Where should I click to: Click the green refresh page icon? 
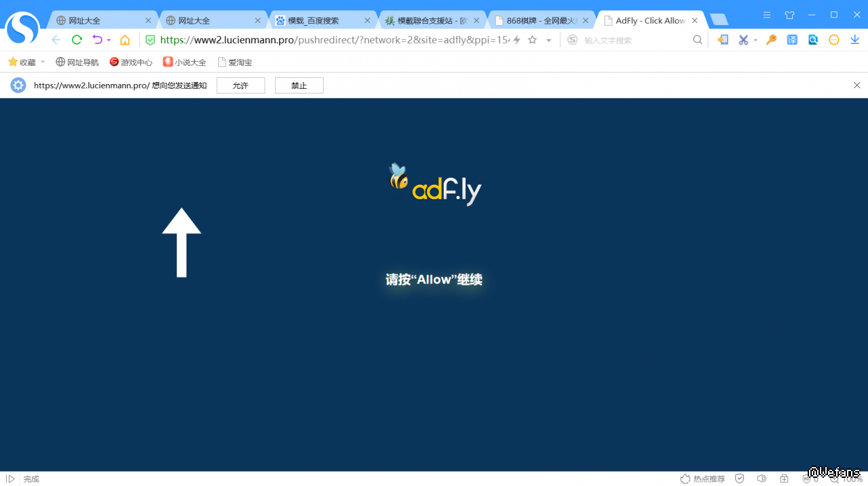(77, 40)
